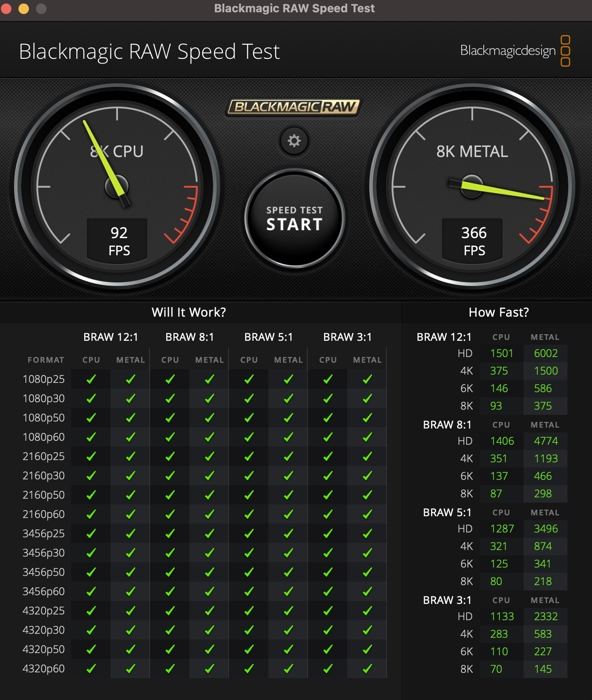Select HD CPU value 1501

click(502, 354)
